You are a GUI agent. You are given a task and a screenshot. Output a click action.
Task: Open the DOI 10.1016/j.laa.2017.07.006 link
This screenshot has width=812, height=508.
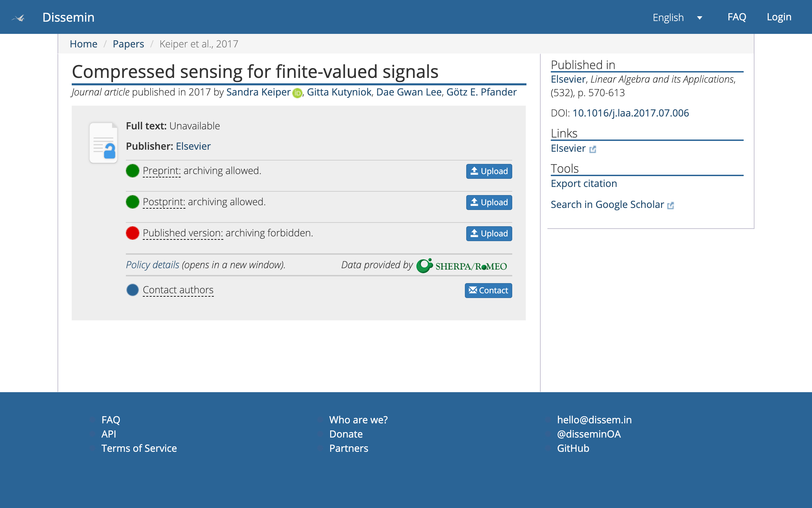[630, 113]
